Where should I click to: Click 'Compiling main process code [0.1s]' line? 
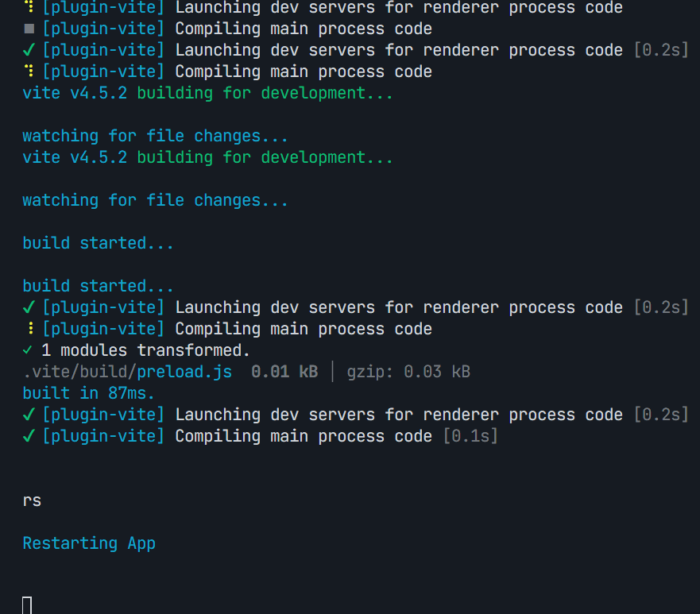(261, 436)
